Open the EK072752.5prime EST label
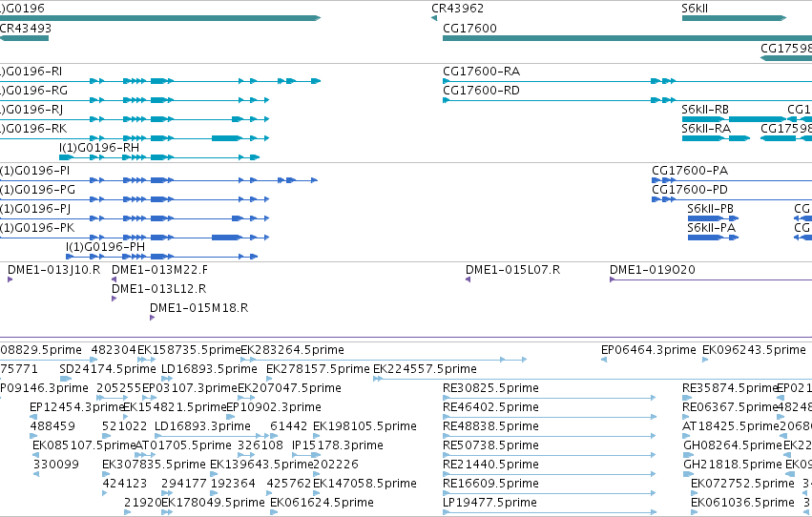 coord(742,485)
